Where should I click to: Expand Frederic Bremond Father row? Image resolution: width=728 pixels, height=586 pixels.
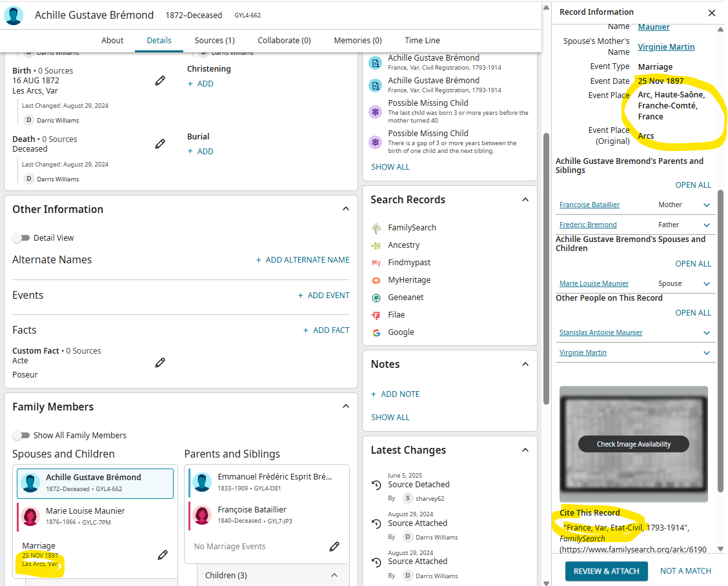pos(707,225)
